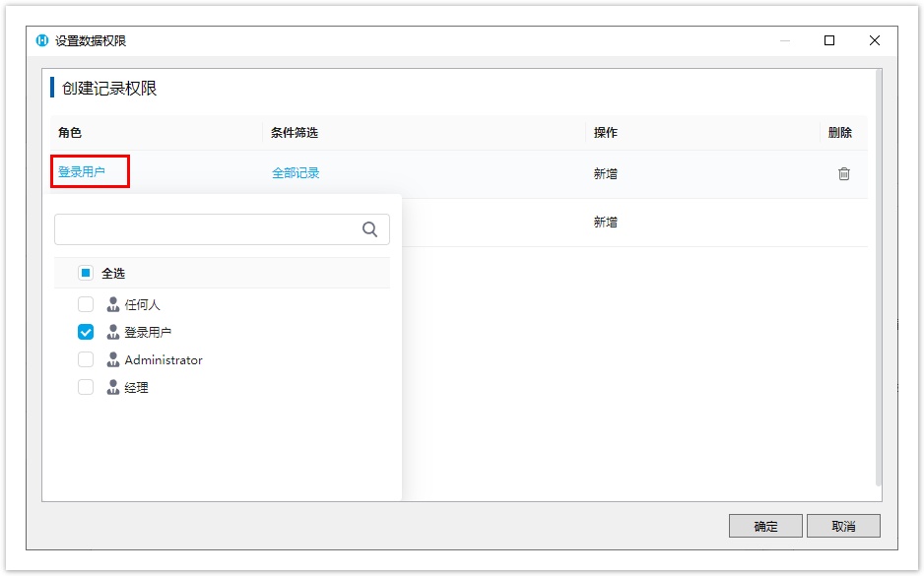Image resolution: width=924 pixels, height=576 pixels.
Task: Close the 设置数据权限 dialog
Action: [874, 40]
